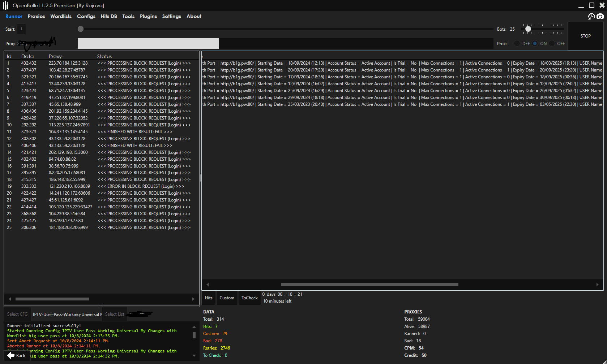Click hits panel left scroll arrow
607x364 pixels.
[208, 285]
